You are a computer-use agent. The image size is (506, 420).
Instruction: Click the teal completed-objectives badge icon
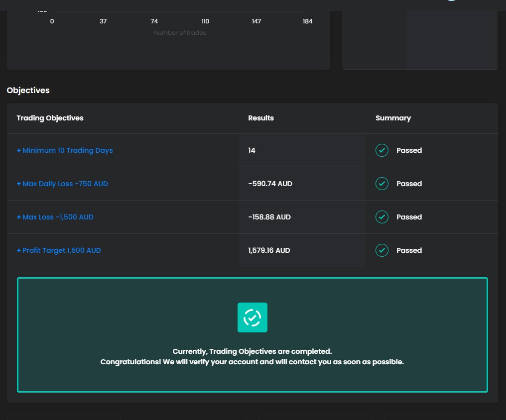point(253,317)
